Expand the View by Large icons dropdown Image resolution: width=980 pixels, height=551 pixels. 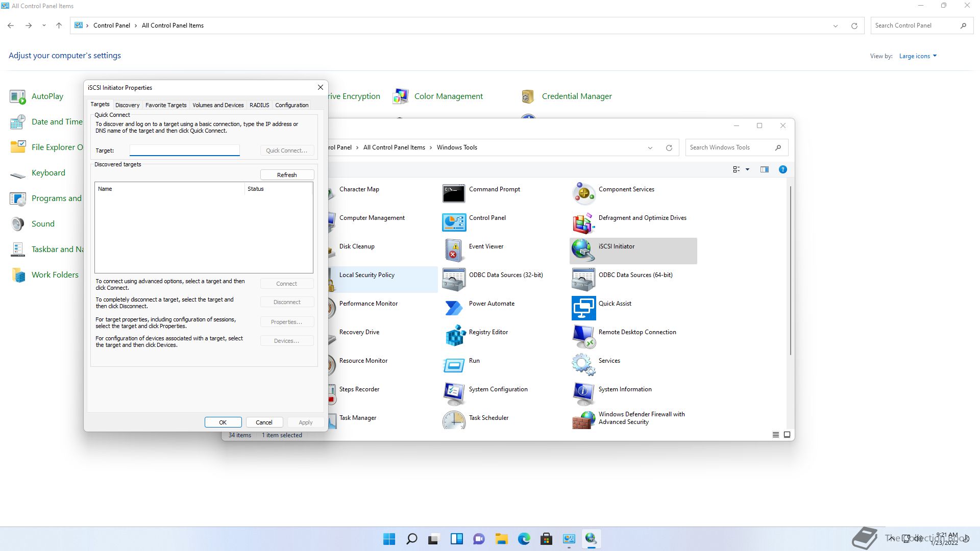(918, 56)
